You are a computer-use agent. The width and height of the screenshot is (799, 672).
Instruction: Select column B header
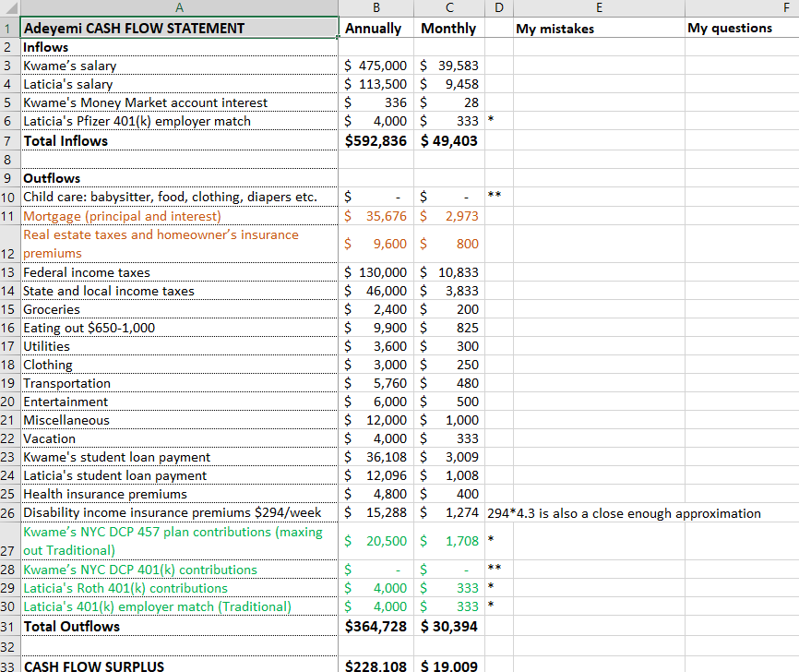coord(376,8)
